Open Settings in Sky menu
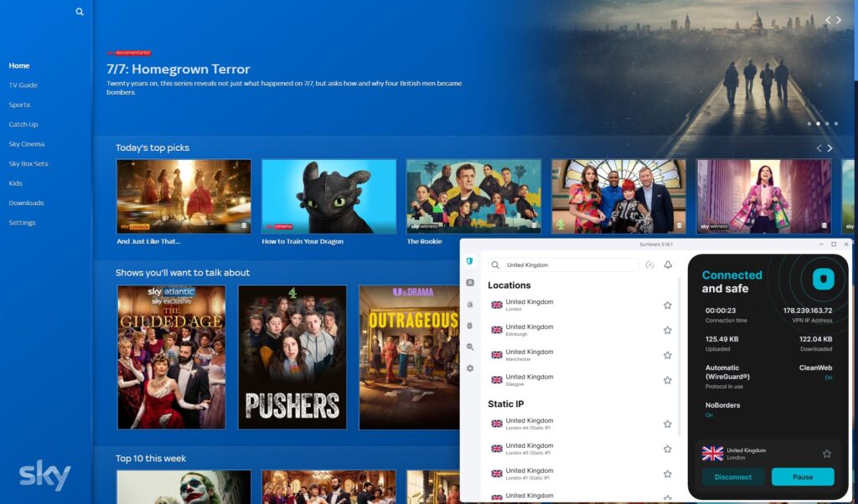Screen dimensions: 858x504 [22, 223]
